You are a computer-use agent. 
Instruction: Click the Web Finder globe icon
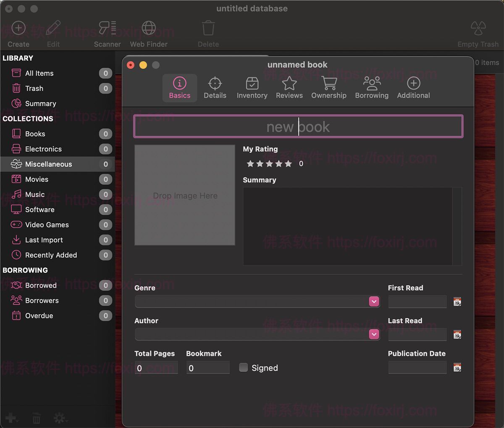[149, 28]
